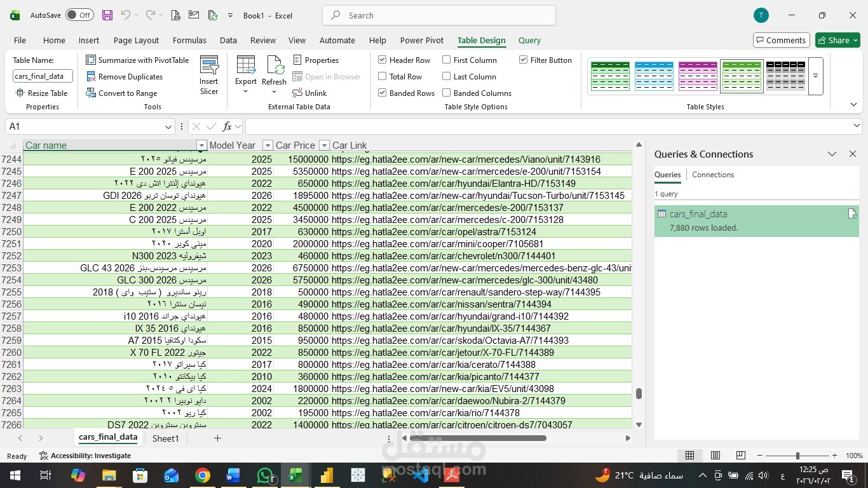Open Customize Quick Access Toolbar dropdown

(x=230, y=15)
